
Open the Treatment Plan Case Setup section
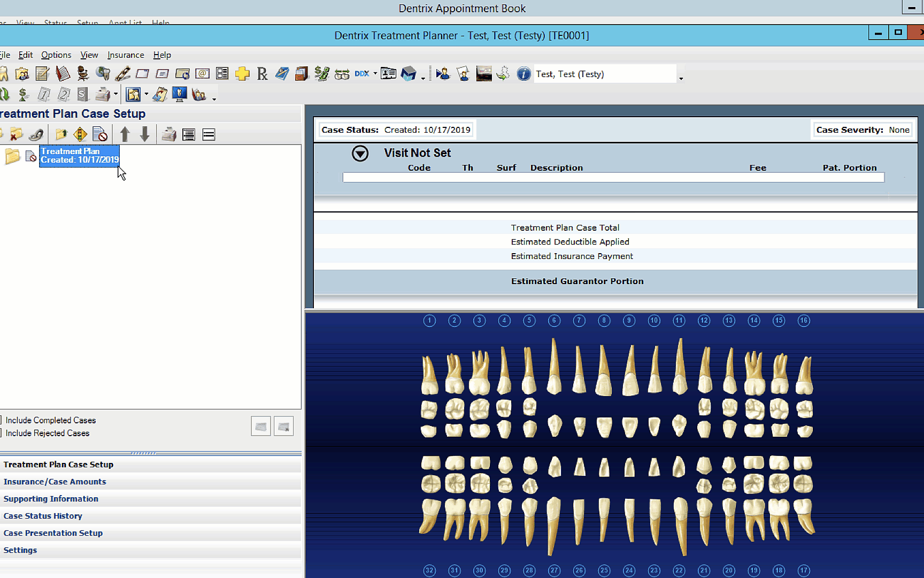(x=150, y=465)
